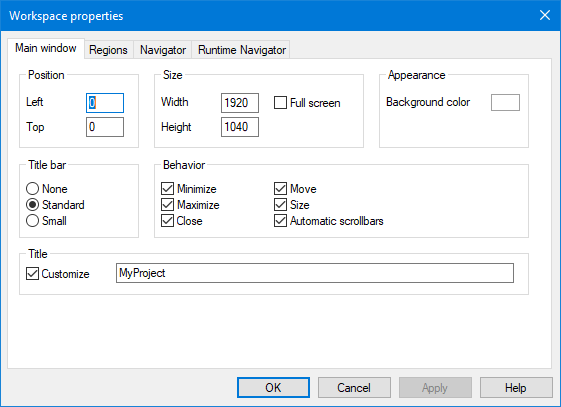
Task: Uncheck the Maximize behavior checkbox
Action: point(167,205)
